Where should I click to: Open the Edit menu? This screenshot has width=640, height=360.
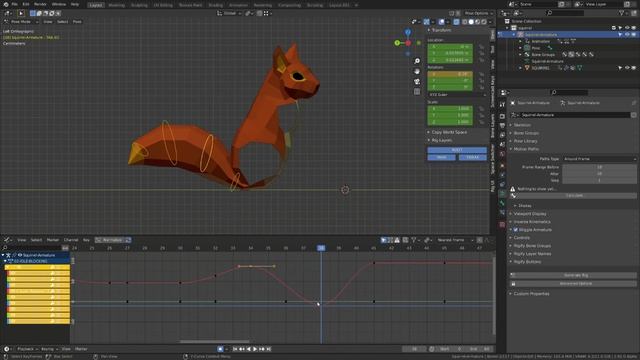[26, 4]
